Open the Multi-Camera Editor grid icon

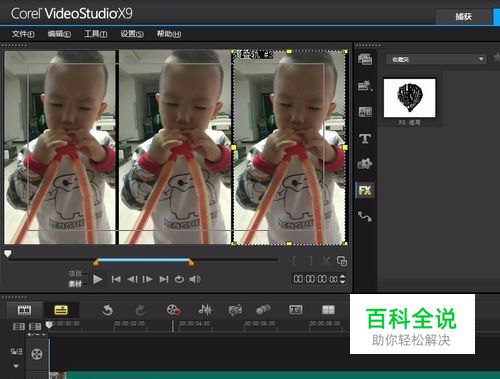(x=328, y=310)
